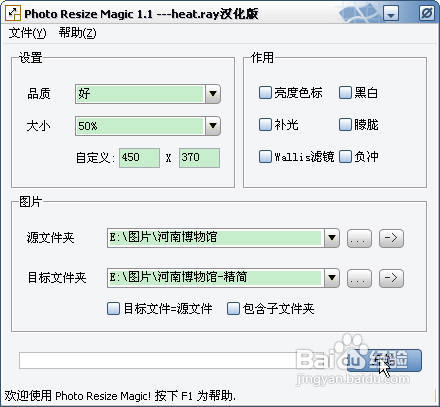Viewport: 440px width, 407px height.
Task: Click the custom height field 370
Action: click(199, 158)
